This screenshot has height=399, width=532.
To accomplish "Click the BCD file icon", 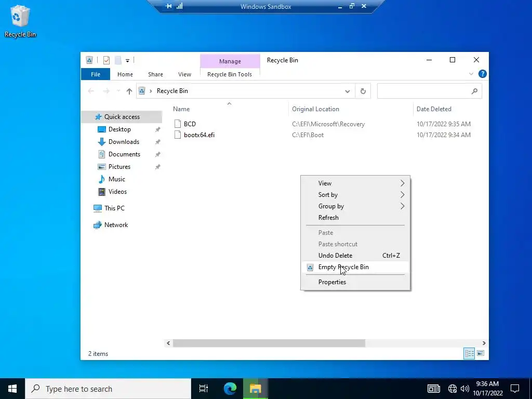I will click(x=178, y=124).
